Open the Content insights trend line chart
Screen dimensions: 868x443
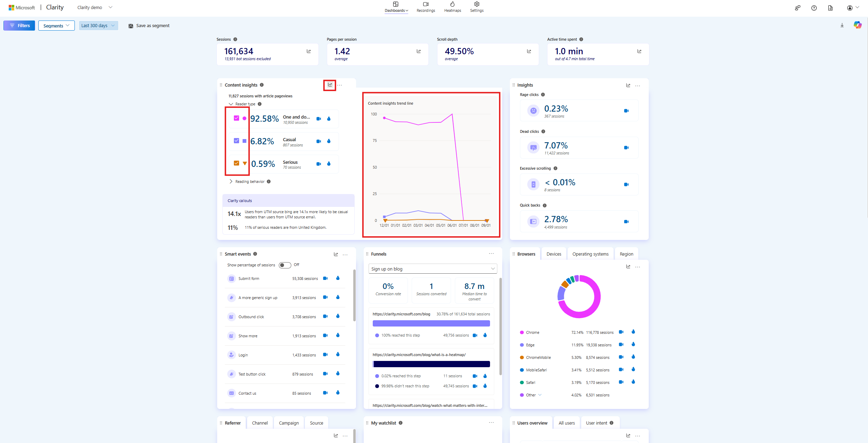click(329, 85)
